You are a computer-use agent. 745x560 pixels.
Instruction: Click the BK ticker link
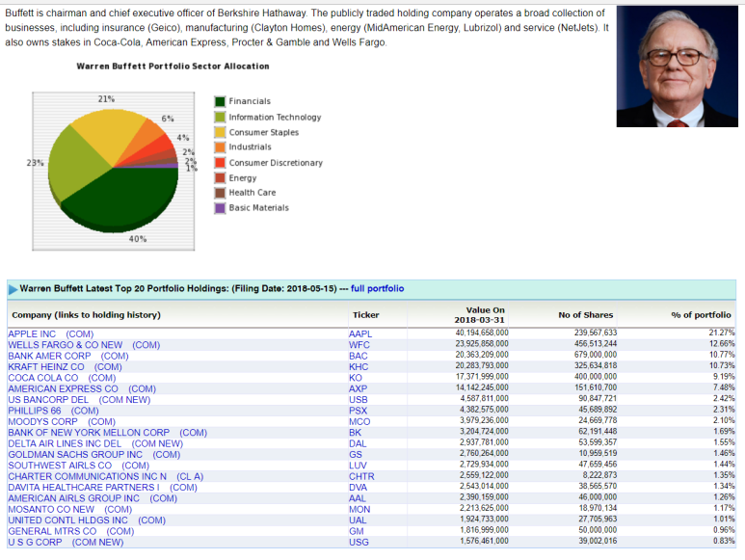pyautogui.click(x=355, y=432)
